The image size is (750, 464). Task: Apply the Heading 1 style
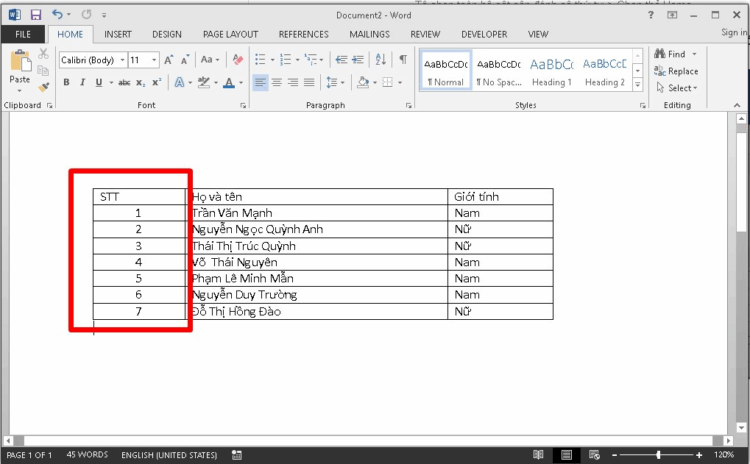(x=551, y=70)
